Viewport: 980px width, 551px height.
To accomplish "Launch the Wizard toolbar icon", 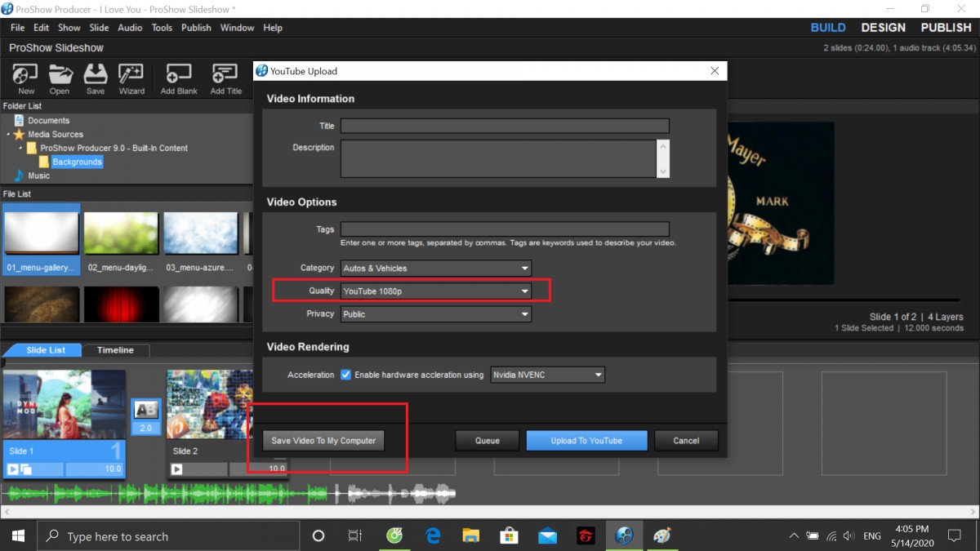I will tap(131, 78).
